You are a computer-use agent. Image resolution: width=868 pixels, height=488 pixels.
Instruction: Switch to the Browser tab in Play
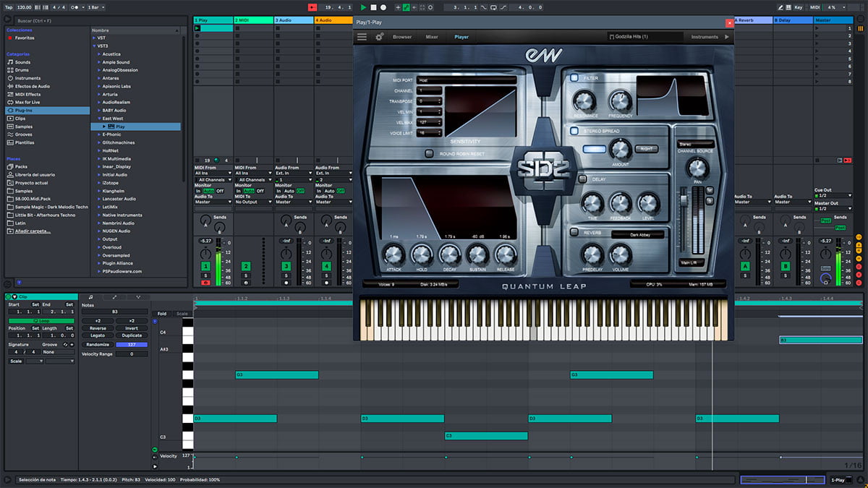click(402, 37)
